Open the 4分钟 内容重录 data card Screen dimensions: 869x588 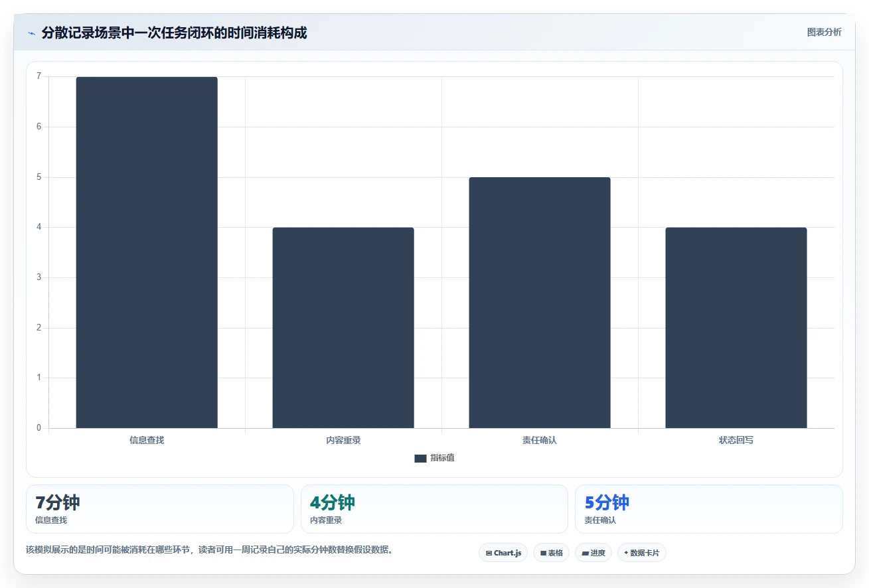coord(434,509)
